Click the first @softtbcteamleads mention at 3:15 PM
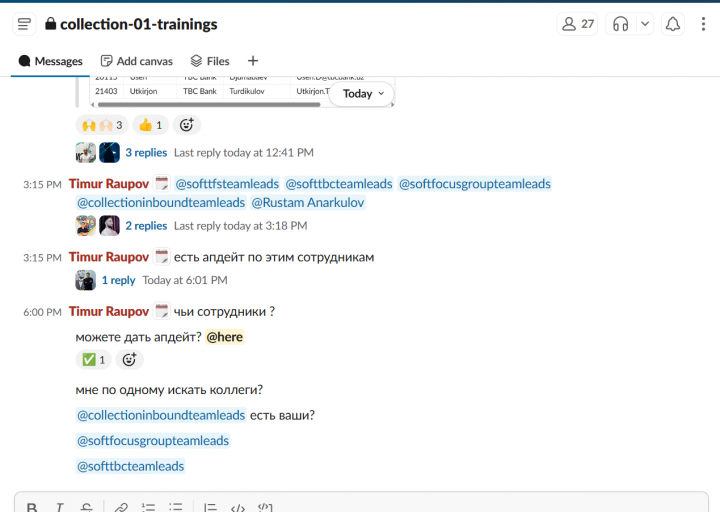The image size is (720, 512). pyautogui.click(x=339, y=184)
